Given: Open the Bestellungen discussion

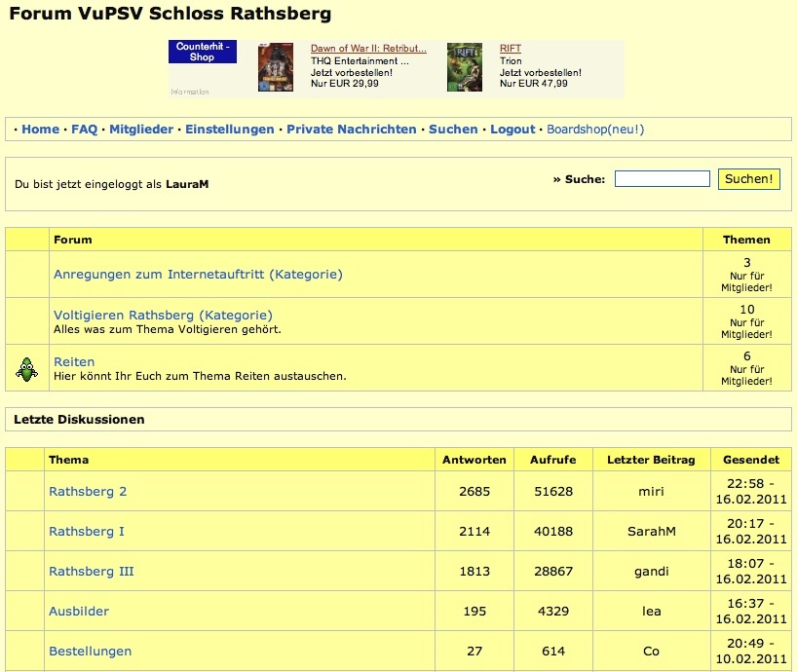Looking at the screenshot, I should pyautogui.click(x=90, y=652).
